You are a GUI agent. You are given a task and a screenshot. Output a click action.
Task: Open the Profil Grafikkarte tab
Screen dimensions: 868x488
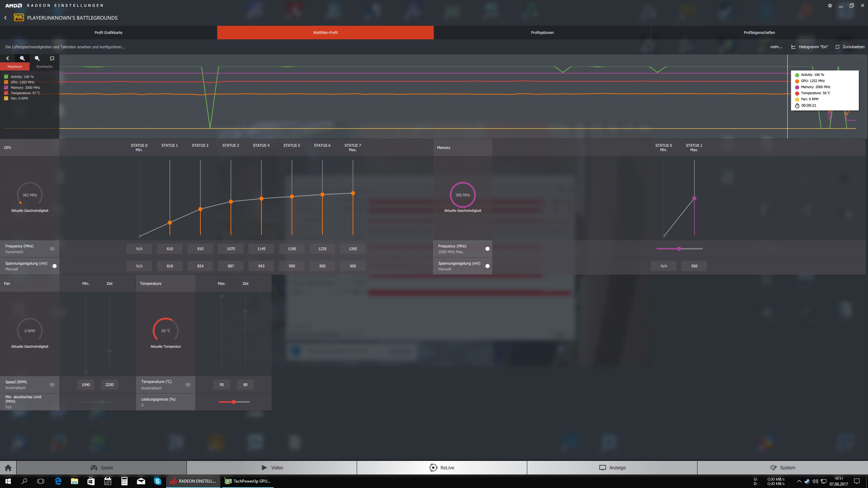(108, 33)
